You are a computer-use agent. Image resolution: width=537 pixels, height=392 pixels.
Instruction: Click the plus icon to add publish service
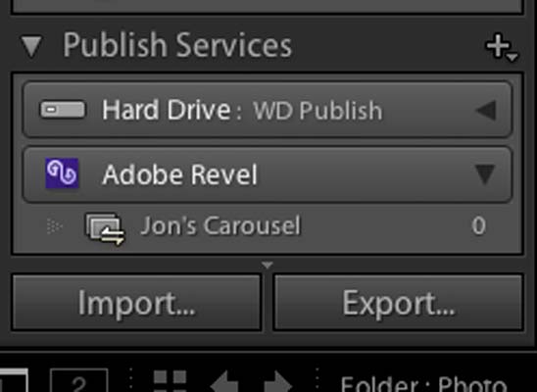[x=502, y=47]
